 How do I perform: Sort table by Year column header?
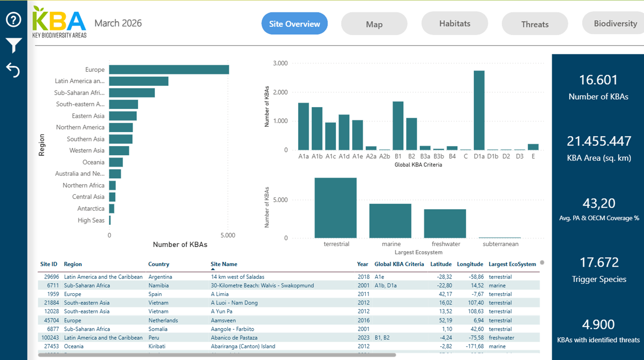click(x=362, y=264)
